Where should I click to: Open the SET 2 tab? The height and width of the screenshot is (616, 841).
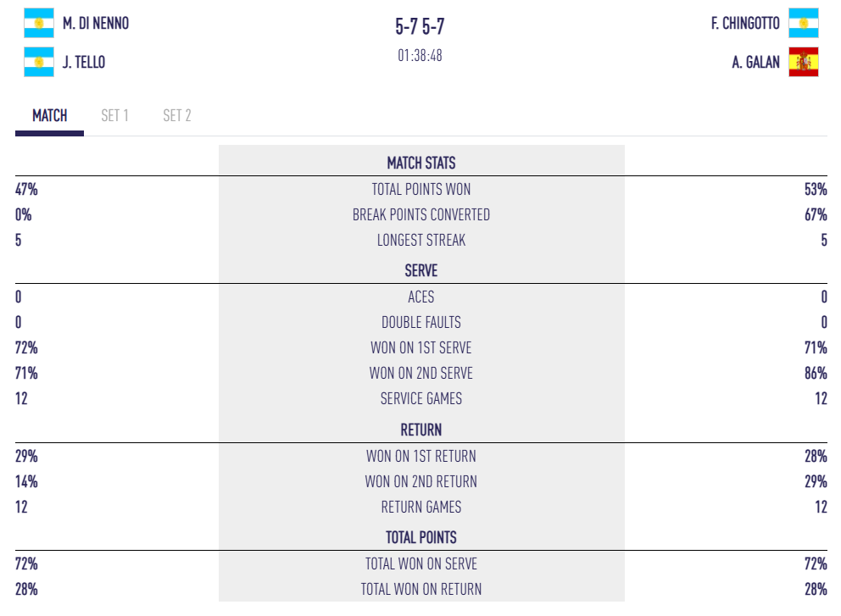click(177, 115)
